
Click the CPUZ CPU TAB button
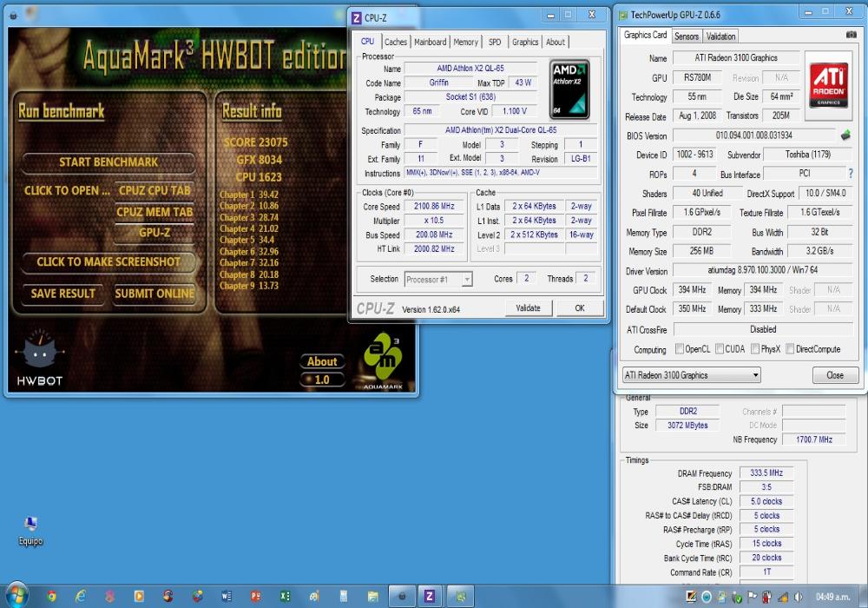155,190
